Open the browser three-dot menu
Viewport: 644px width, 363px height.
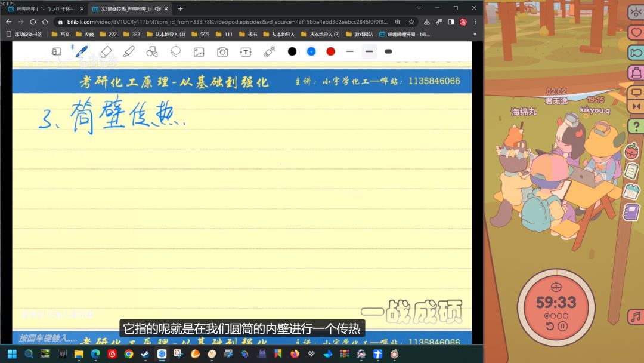(x=475, y=21)
